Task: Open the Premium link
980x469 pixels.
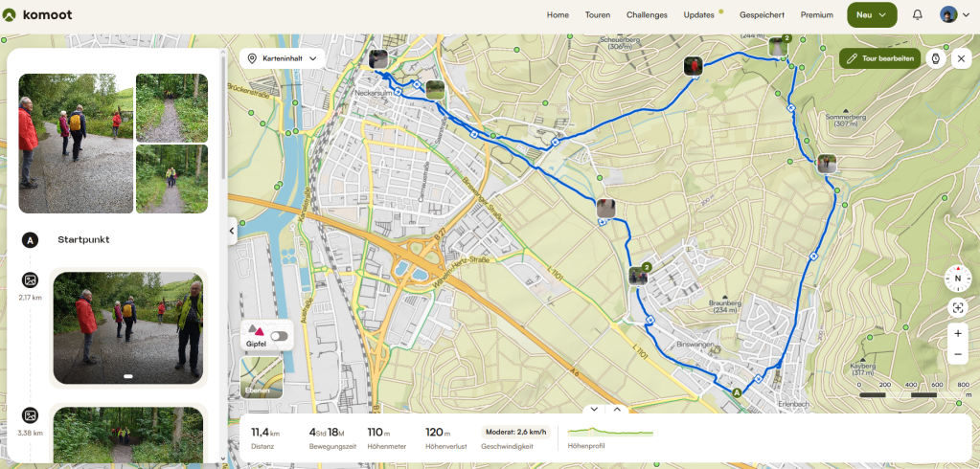Action: tap(817, 15)
